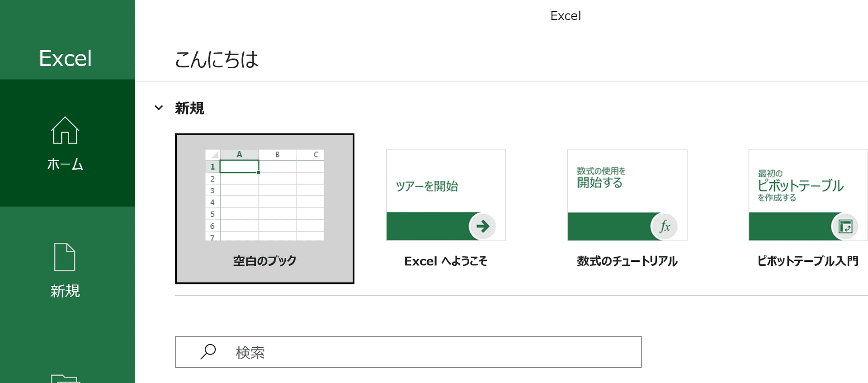Click the Excel title in the sidebar
The image size is (868, 383).
(x=66, y=58)
